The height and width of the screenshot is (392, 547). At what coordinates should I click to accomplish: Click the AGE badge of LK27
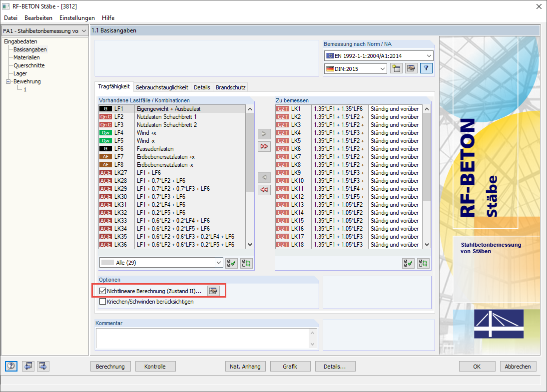coord(105,173)
